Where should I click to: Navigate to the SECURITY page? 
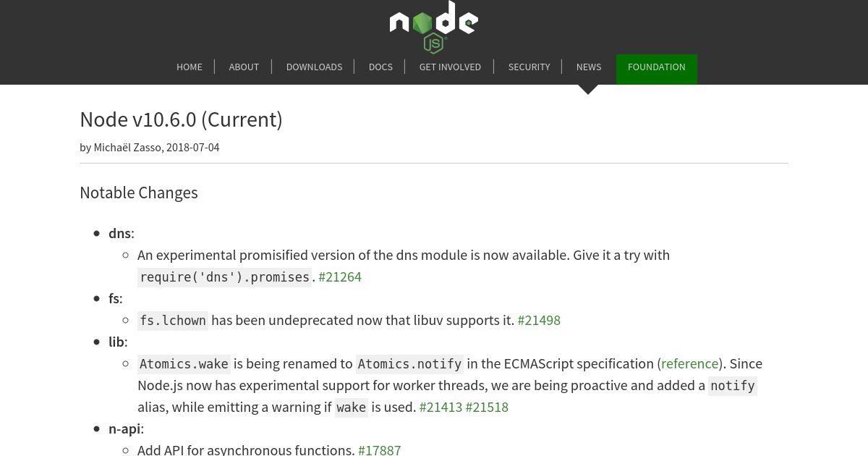click(x=529, y=67)
